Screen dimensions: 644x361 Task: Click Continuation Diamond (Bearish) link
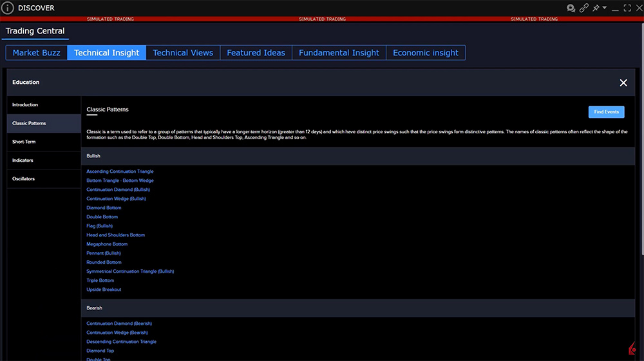point(119,324)
